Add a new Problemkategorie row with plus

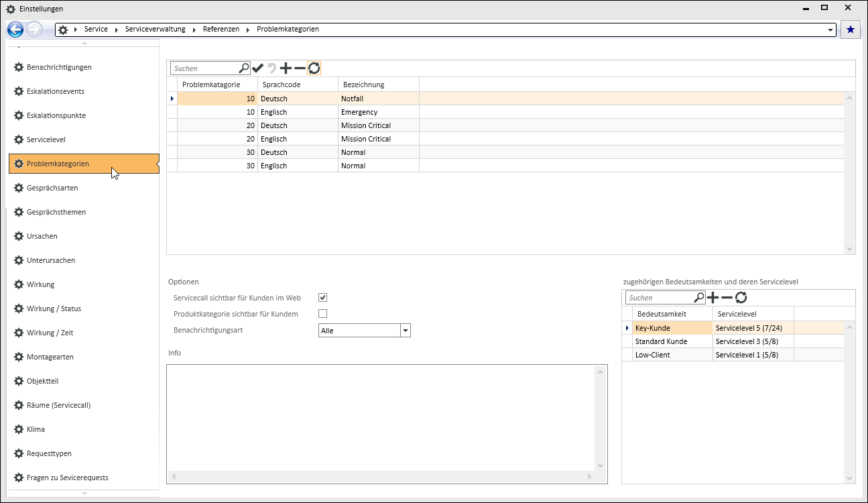coord(286,68)
